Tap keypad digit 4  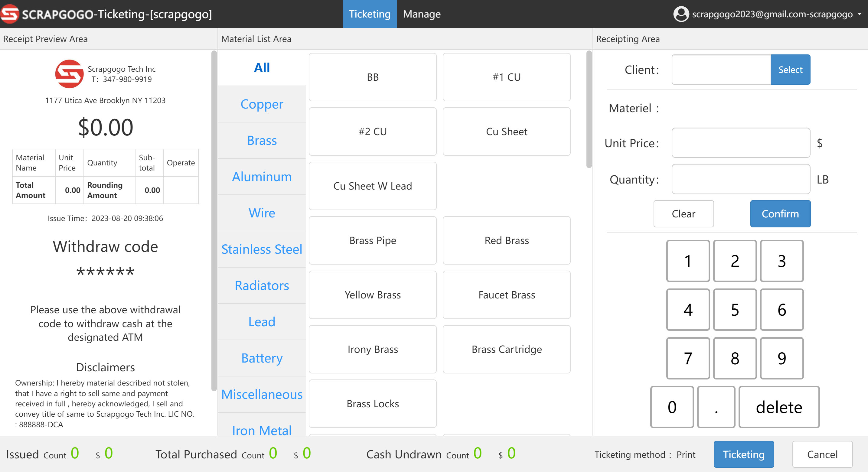tap(688, 310)
